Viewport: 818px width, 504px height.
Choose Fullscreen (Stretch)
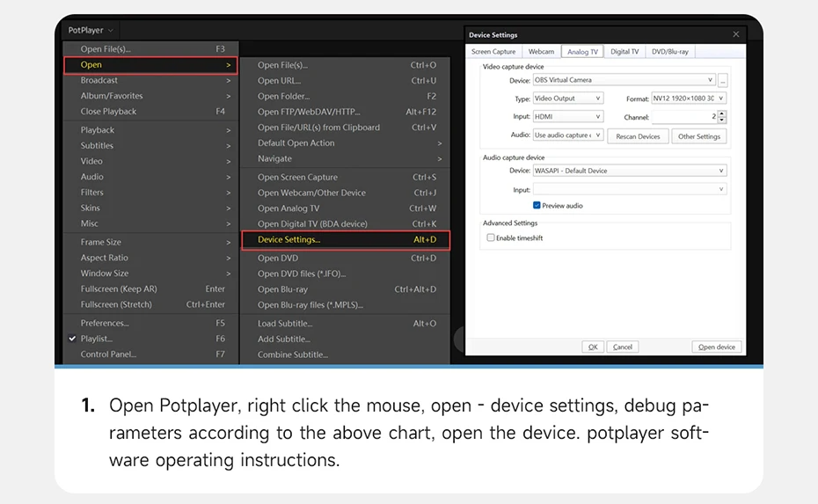pyautogui.click(x=151, y=304)
